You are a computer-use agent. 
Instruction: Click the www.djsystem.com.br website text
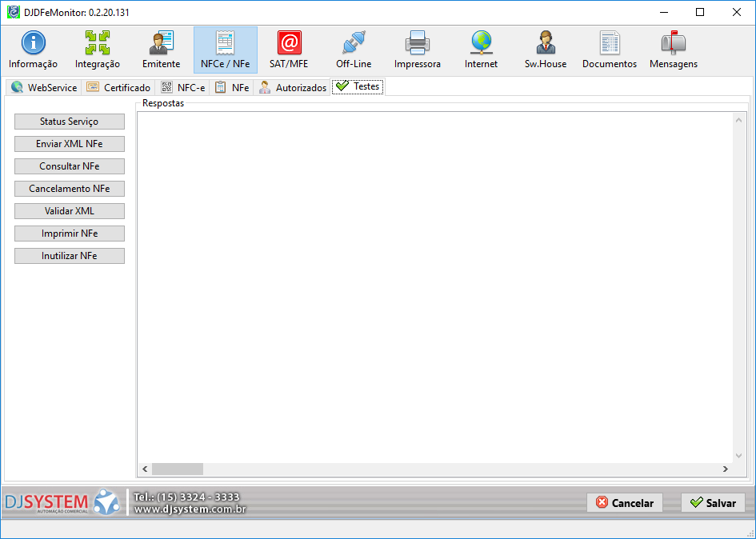click(x=190, y=509)
